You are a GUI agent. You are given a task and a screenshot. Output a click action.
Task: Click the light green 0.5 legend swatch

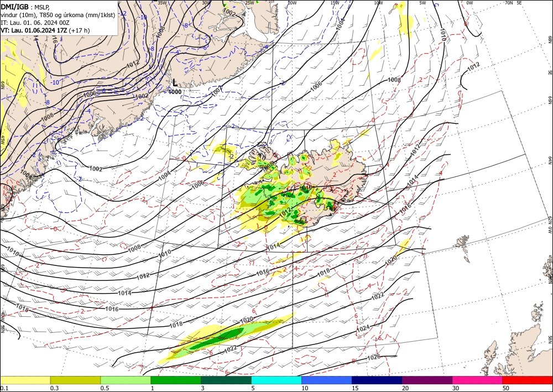point(126,380)
